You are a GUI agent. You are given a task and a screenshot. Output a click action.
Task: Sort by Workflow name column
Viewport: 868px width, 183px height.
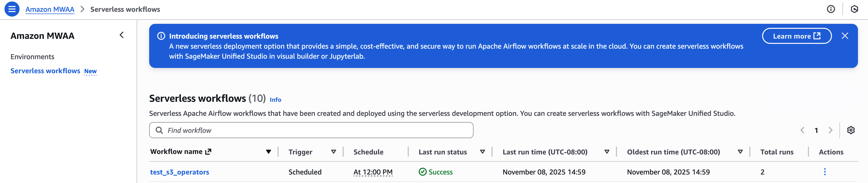[x=268, y=152]
